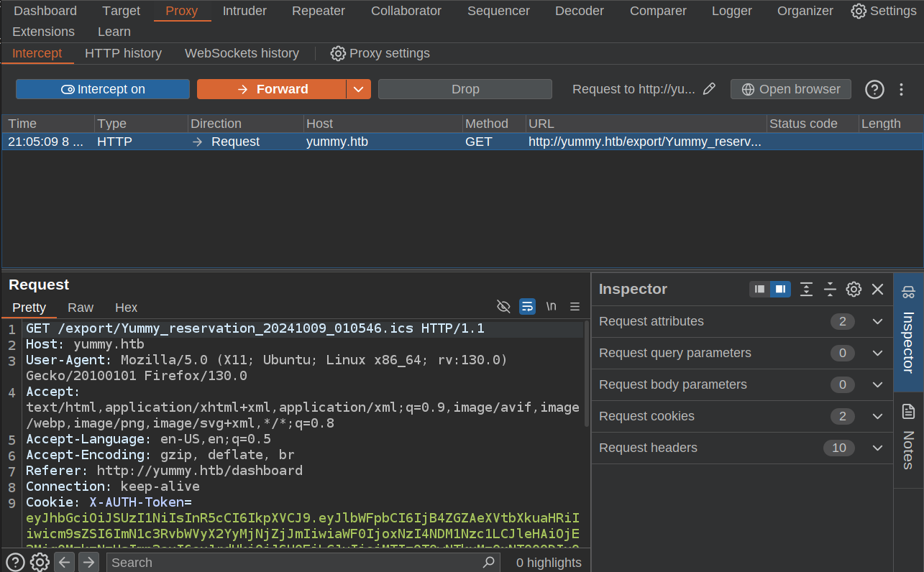Click the search settings gear at bottom

coord(40,562)
